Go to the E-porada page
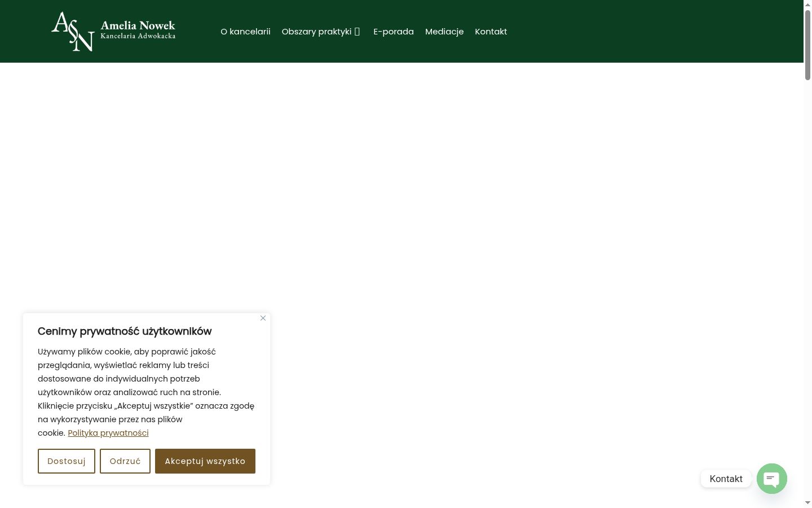Image resolution: width=812 pixels, height=508 pixels. pos(394,32)
